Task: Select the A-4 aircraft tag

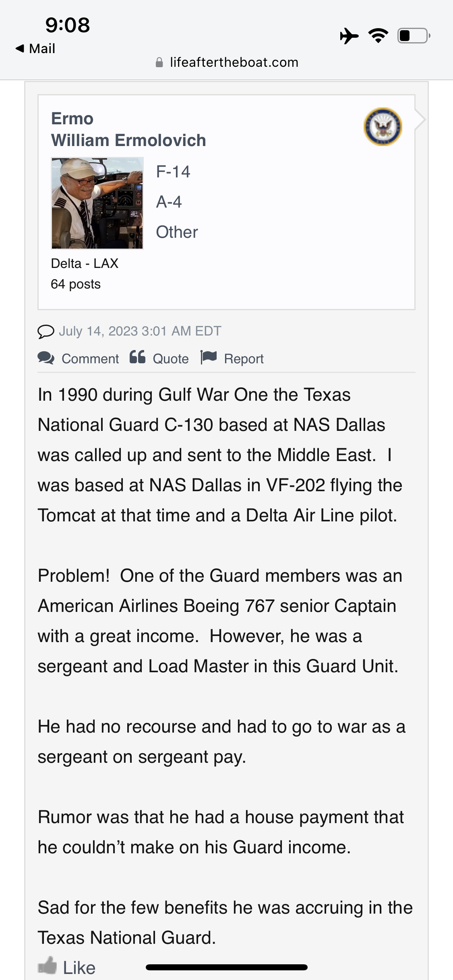Action: click(x=169, y=202)
